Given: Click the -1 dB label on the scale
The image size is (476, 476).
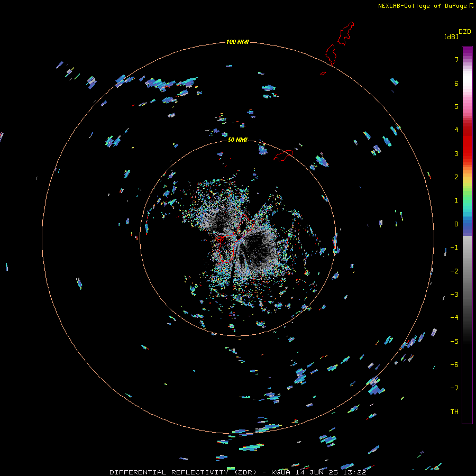Looking at the screenshot, I should coord(454,248).
